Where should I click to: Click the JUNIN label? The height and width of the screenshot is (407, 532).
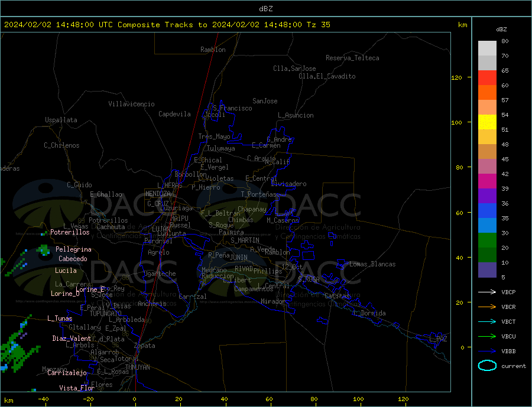click(x=239, y=258)
